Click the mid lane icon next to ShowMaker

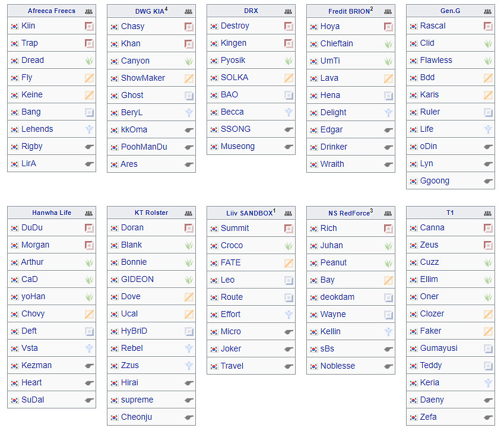189,78
